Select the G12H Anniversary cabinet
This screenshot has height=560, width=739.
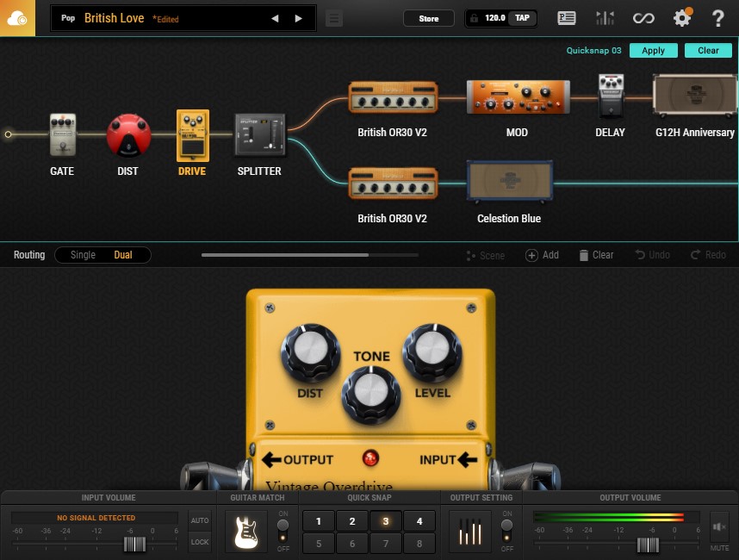pyautogui.click(x=695, y=94)
